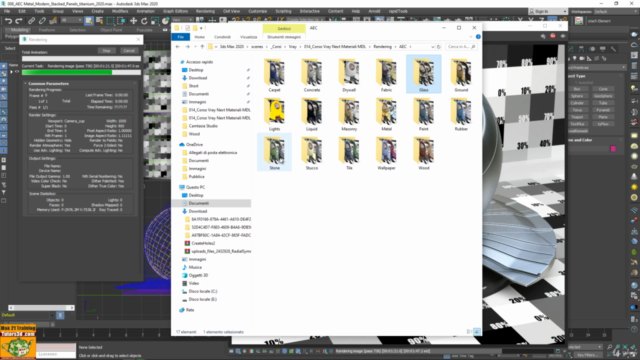The width and height of the screenshot is (640, 360).
Task: Create a Teapot primitive
Action: coord(577,117)
